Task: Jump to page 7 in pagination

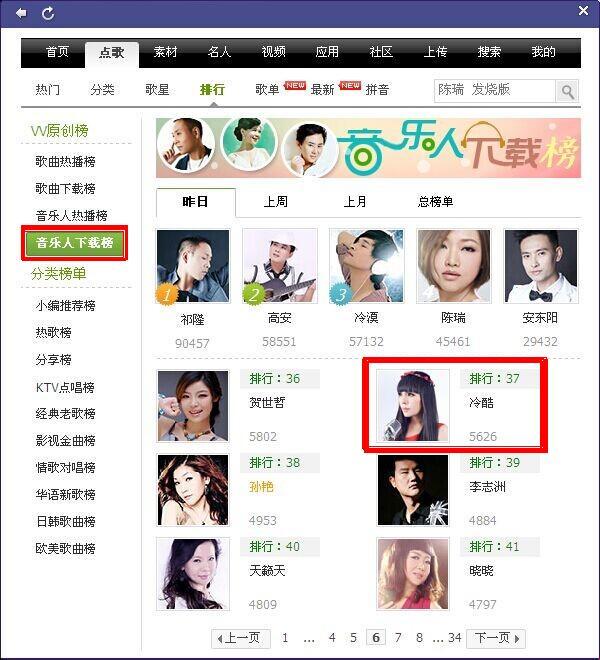Action: pos(398,638)
